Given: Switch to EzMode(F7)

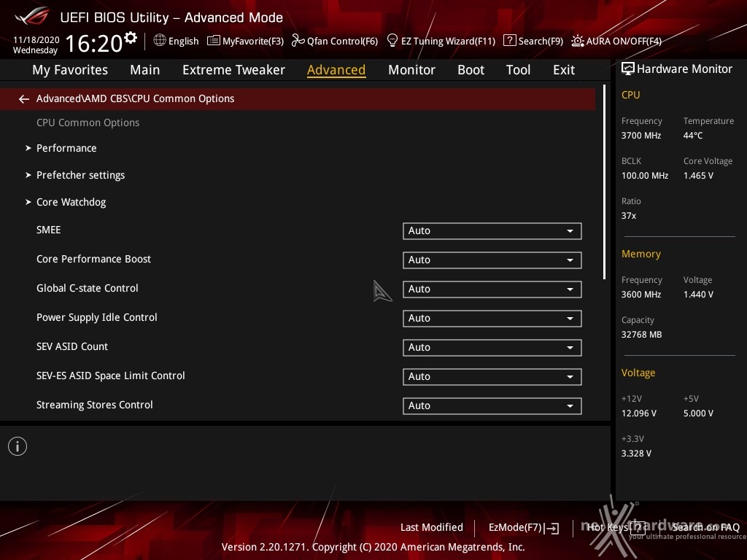Looking at the screenshot, I should pos(524,528).
